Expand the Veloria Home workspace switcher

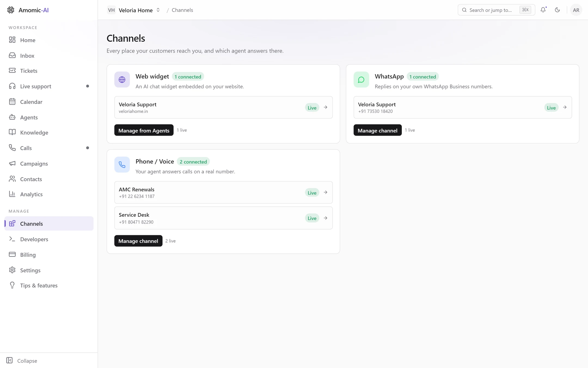158,10
